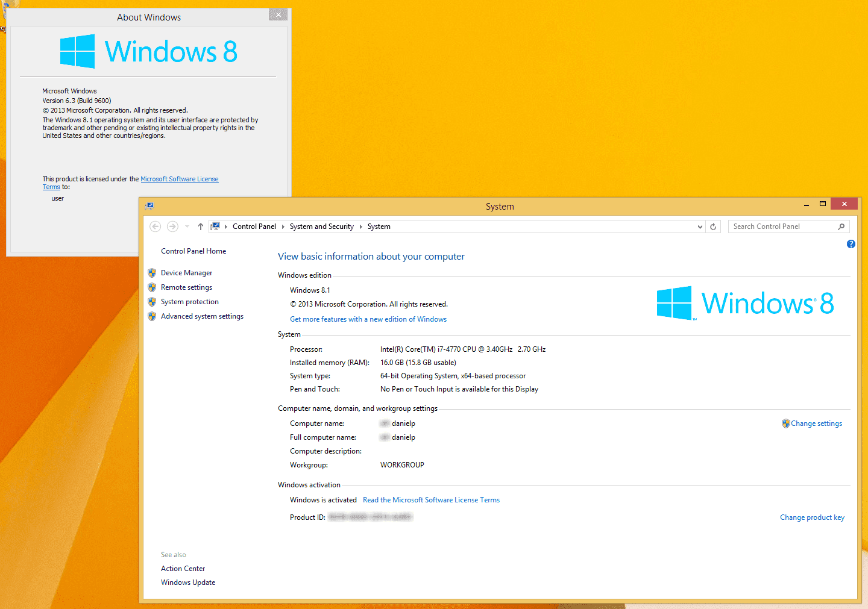Open Action Center under See also
Viewport: 868px width, 609px height.
(x=183, y=569)
